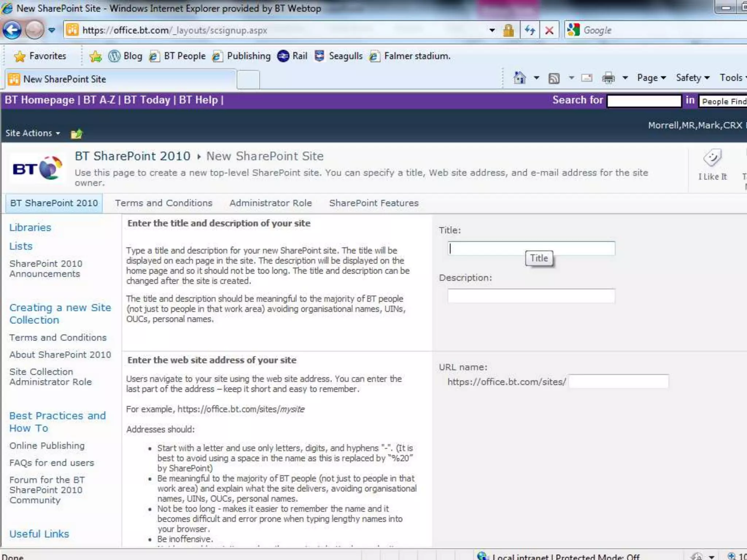
Task: Click the URL name input field
Action: pos(619,382)
